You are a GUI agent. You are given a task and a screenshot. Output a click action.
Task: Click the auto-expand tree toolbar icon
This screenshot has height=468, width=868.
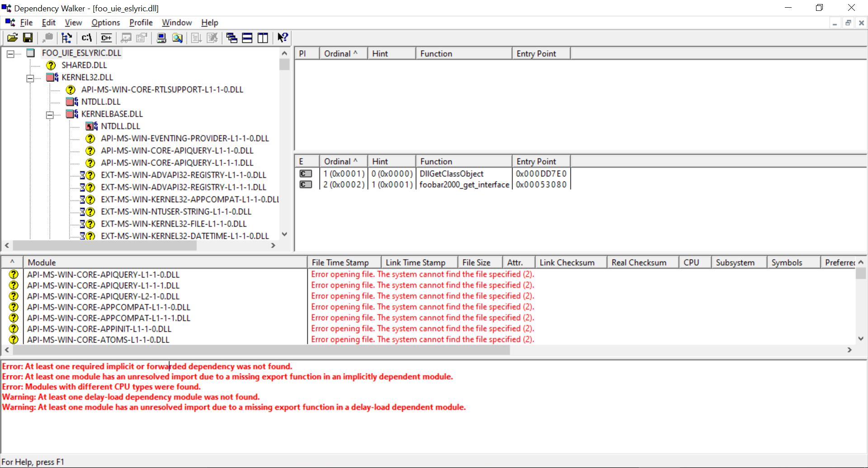point(66,38)
